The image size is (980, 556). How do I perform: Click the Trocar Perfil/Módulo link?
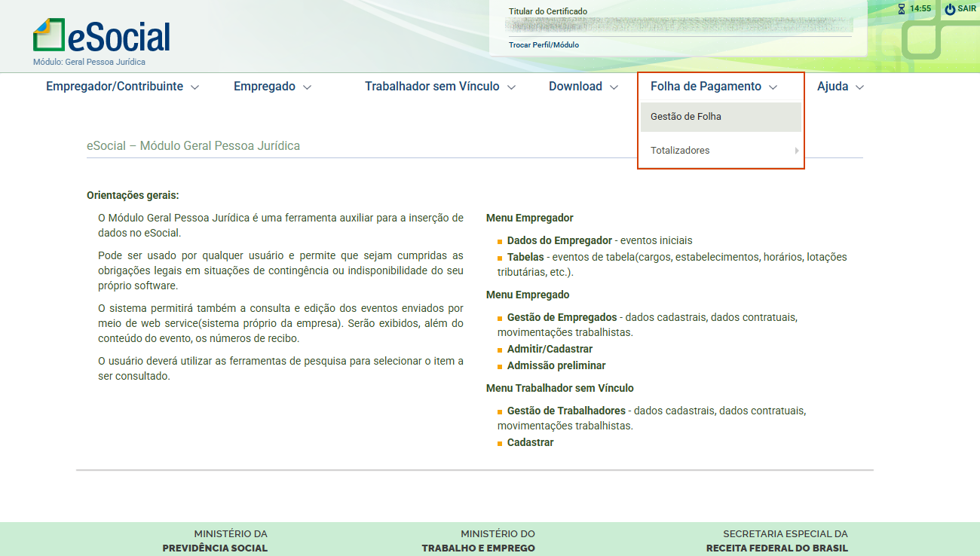(x=544, y=45)
